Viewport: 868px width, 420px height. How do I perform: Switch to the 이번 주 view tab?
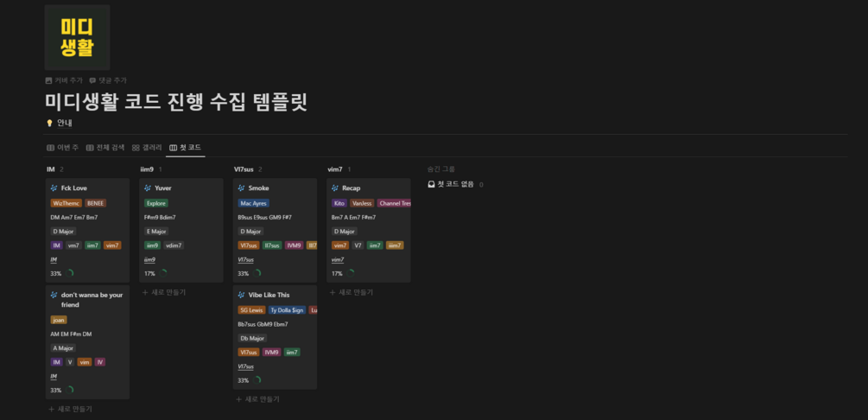(x=63, y=148)
